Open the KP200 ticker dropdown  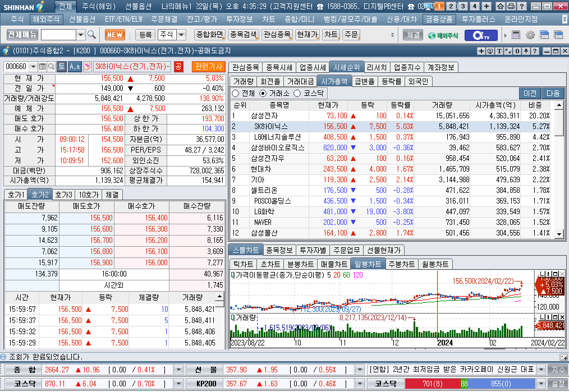[359, 384]
